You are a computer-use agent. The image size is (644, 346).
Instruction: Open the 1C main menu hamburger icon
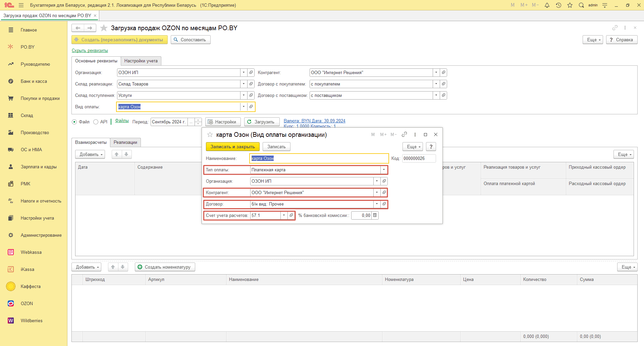pos(21,5)
